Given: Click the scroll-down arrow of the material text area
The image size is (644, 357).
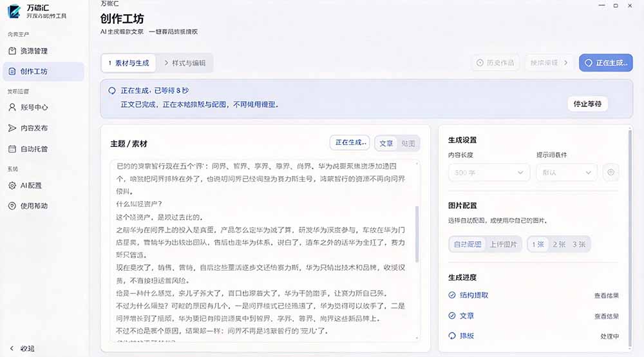Looking at the screenshot, I should point(417,338).
